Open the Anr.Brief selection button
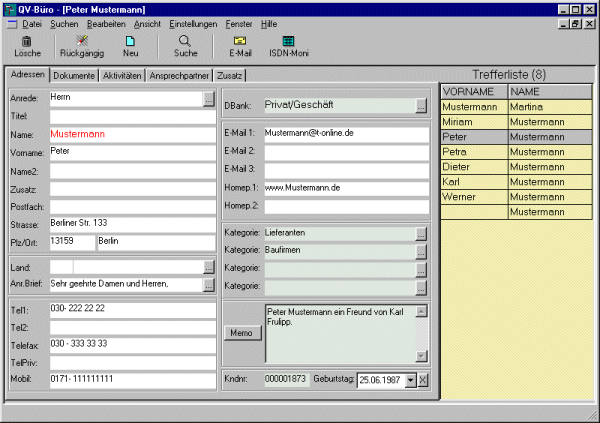Viewport: 600px width, 423px height. (208, 285)
